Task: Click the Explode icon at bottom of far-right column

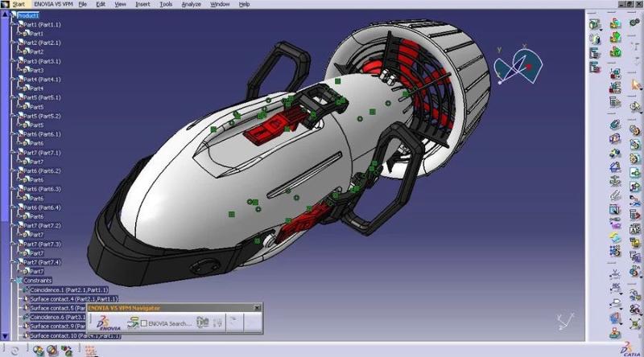Action: click(634, 324)
